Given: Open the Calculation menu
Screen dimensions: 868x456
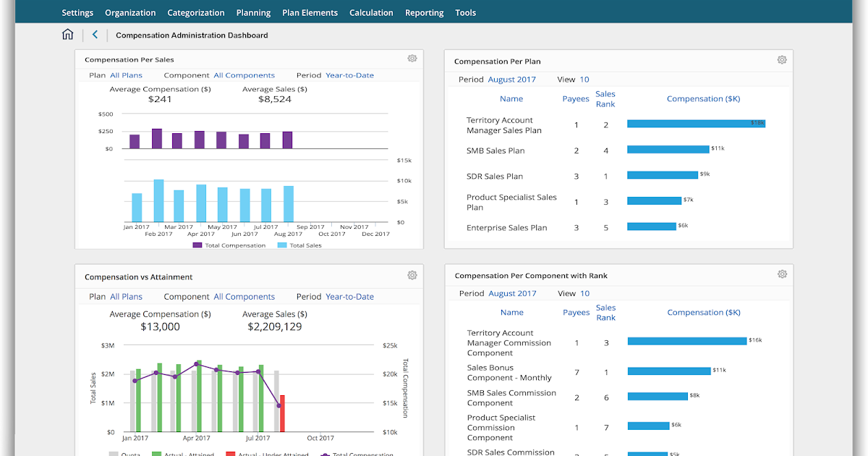Looking at the screenshot, I should pyautogui.click(x=371, y=12).
